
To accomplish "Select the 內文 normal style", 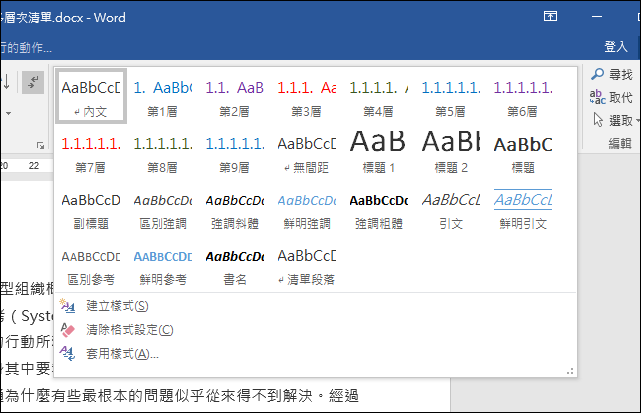I will pos(91,97).
